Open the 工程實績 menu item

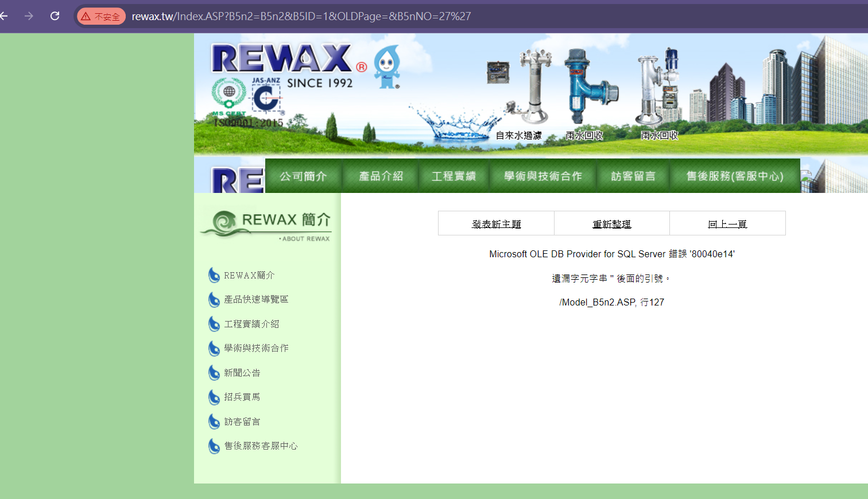(454, 176)
